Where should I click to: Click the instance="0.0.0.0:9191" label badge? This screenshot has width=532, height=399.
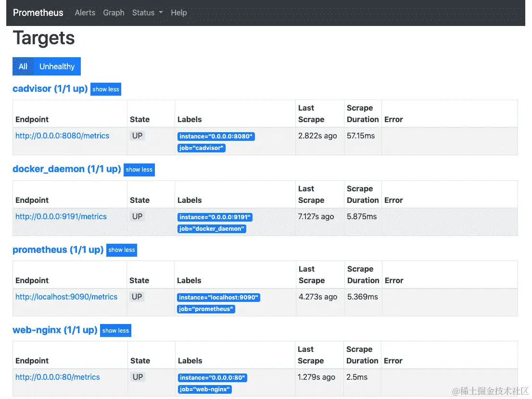point(215,217)
